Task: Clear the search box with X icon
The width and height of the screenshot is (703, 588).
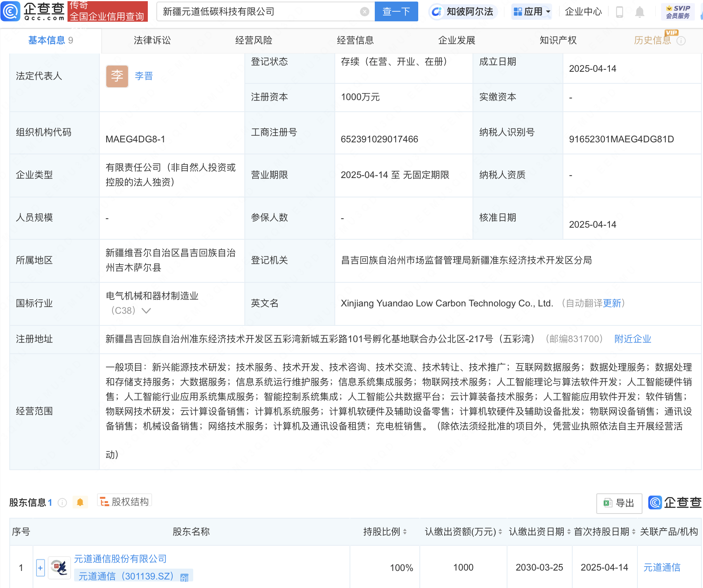Action: [x=364, y=12]
